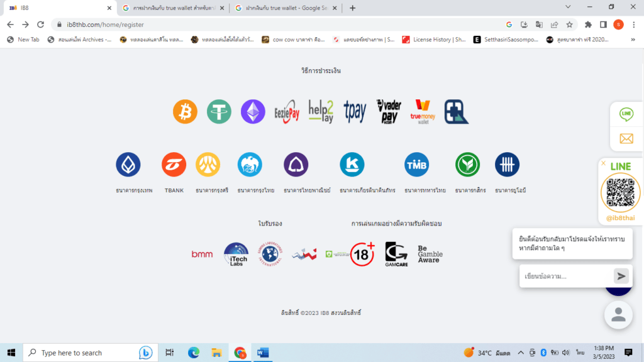Click the address bar URL
Image resolution: width=644 pixels, height=362 pixels.
tap(105, 25)
